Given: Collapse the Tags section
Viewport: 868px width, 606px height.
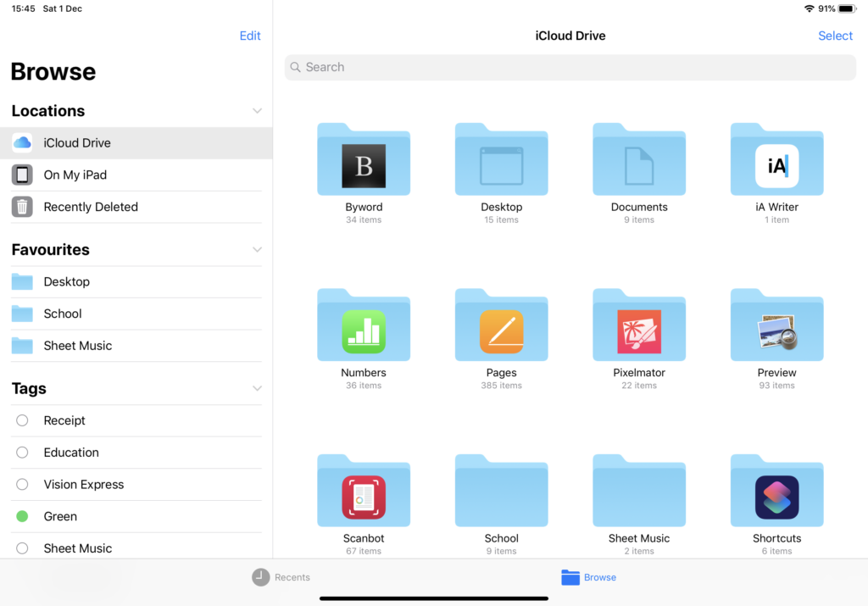Looking at the screenshot, I should tap(259, 388).
